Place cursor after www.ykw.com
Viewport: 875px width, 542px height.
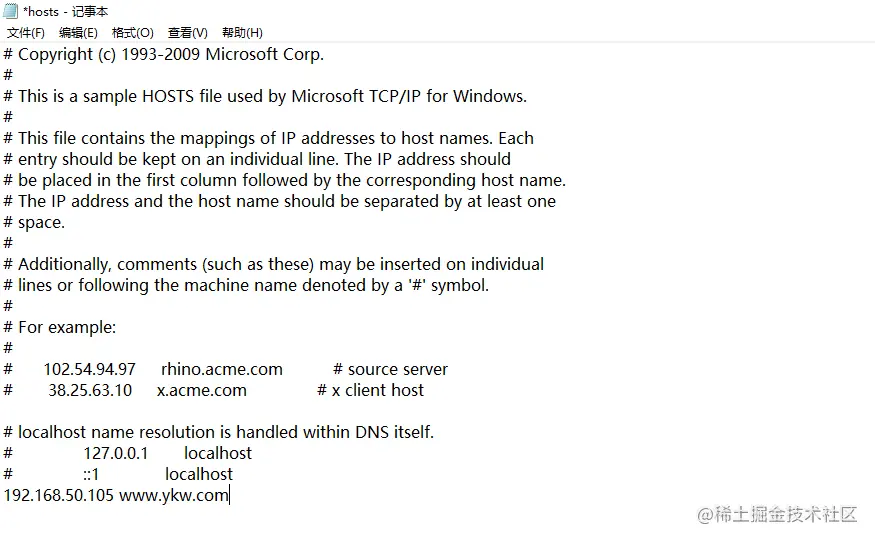tap(229, 495)
